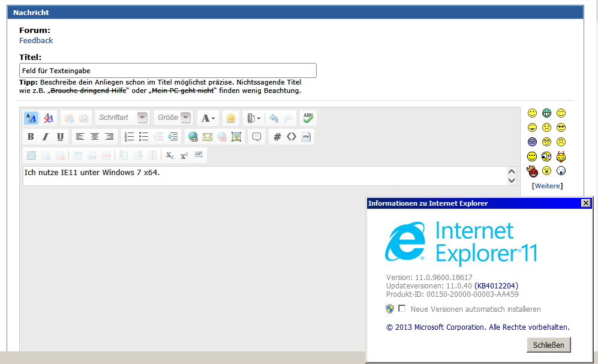
Task: Wrap selection in PHP tags
Action: click(x=306, y=137)
